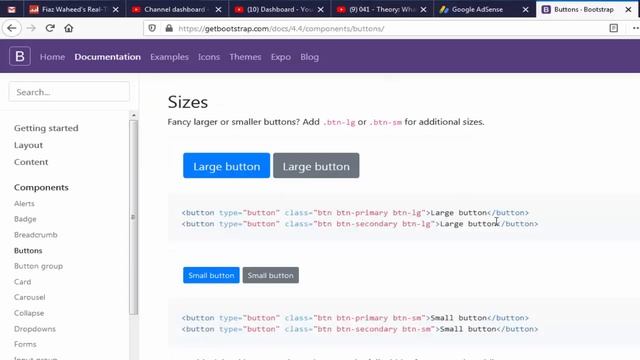Viewport: 640px width, 360px height.
Task: Close the (10) Dashboard tab
Action: coord(321,9)
